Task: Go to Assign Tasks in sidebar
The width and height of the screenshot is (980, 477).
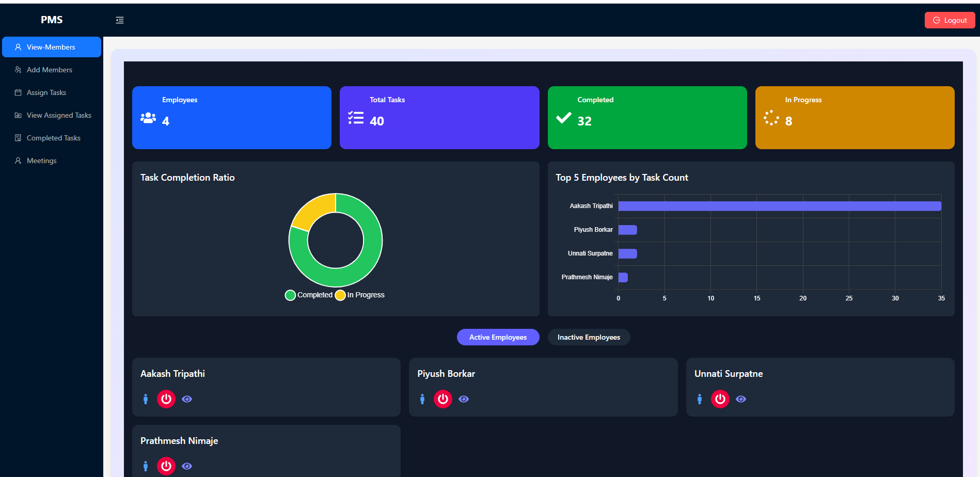Action: click(x=46, y=92)
